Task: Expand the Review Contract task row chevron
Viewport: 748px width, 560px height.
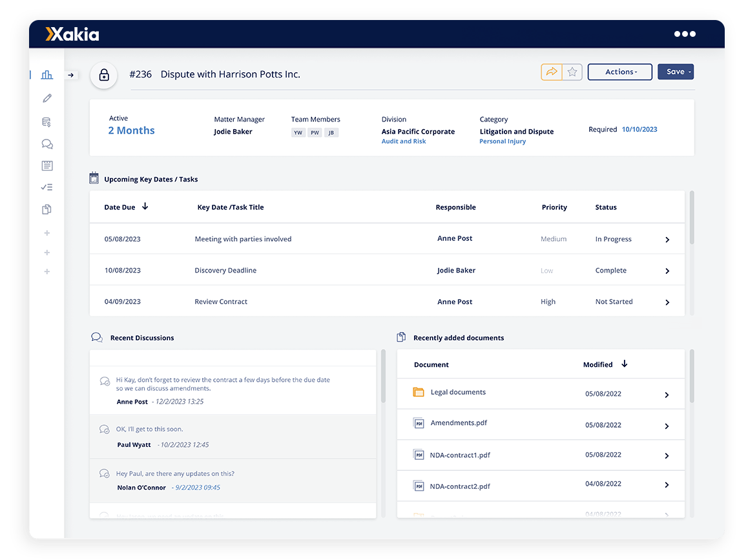Action: point(667,302)
